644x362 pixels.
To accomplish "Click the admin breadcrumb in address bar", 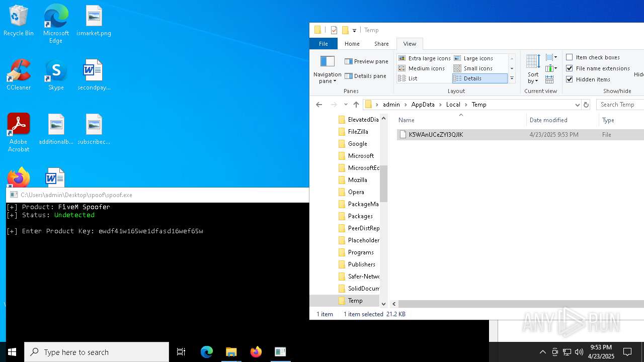I will click(x=391, y=105).
